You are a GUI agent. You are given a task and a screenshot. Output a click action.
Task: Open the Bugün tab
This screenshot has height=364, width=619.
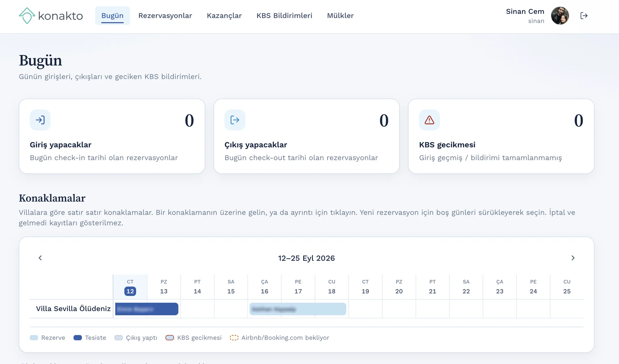112,15
